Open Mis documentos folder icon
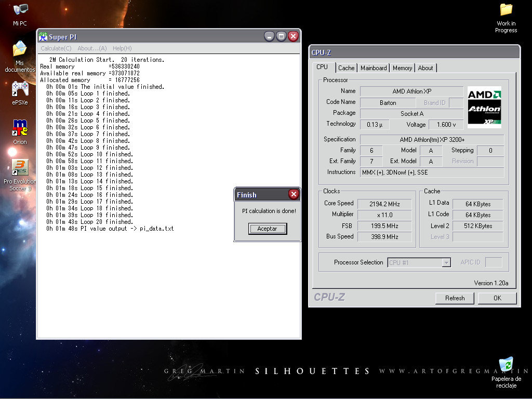The height and width of the screenshot is (399, 532). coord(20,49)
